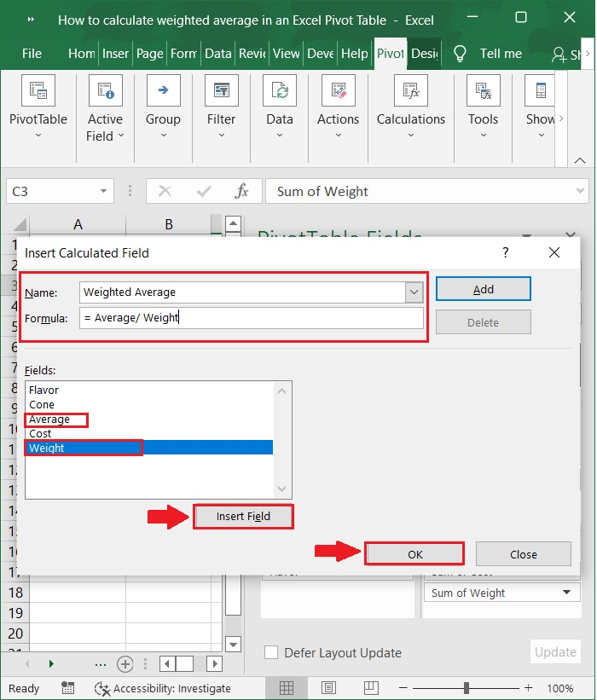Click the help question mark in dialog
This screenshot has height=700, width=597.
[x=505, y=252]
